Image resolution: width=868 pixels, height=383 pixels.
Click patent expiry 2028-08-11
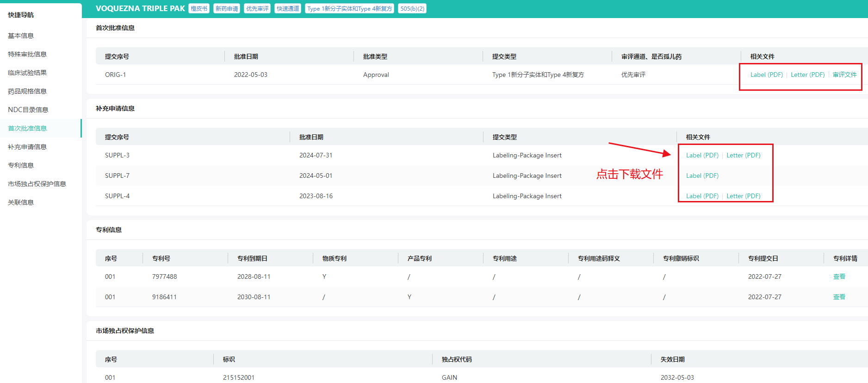tap(254, 276)
